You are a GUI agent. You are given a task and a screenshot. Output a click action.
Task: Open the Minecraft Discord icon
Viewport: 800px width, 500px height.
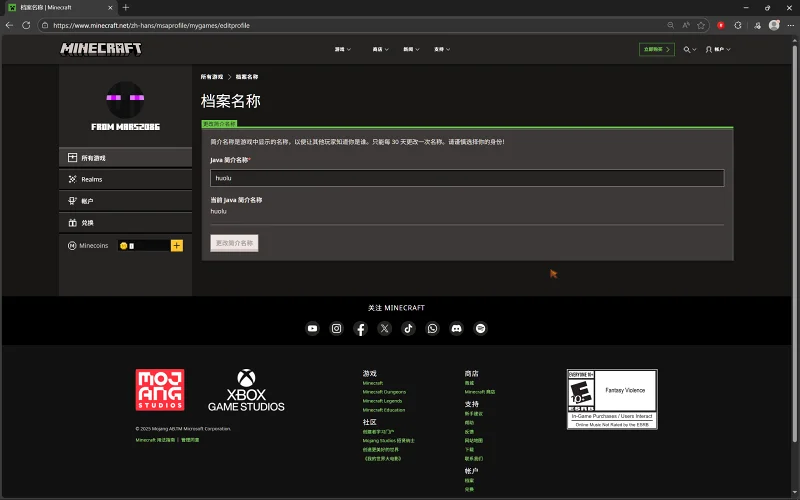pyautogui.click(x=456, y=329)
